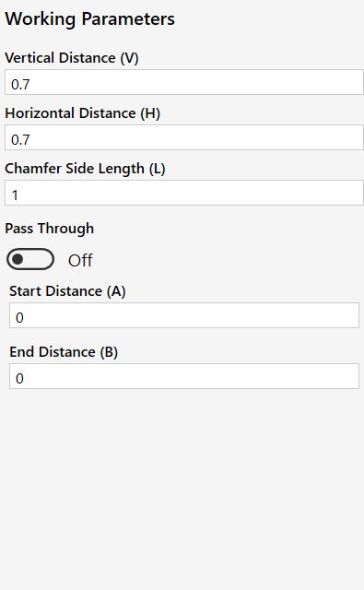The image size is (364, 590).
Task: Focus the Chamfer Side Length (L) field
Action: 184,193
